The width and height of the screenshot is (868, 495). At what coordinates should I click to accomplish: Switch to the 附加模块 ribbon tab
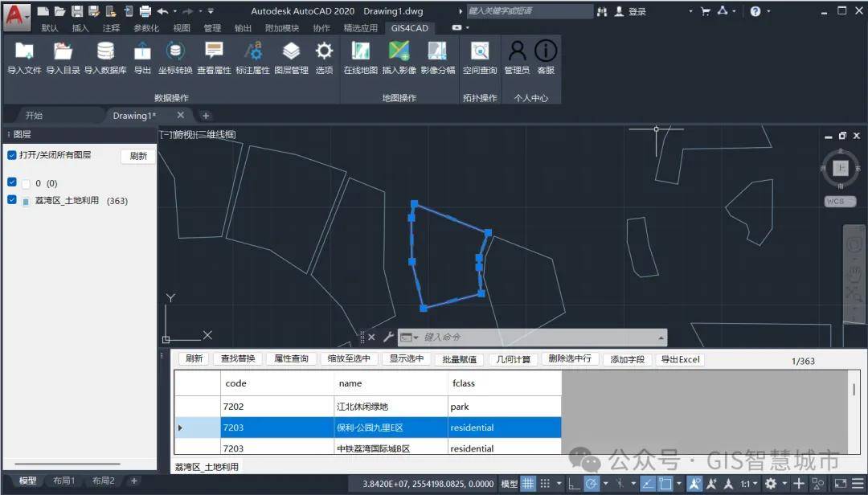(x=282, y=27)
